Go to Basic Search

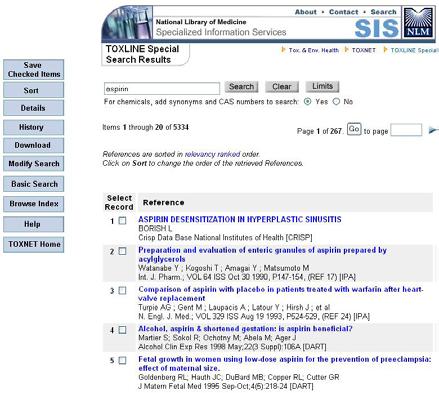tap(34, 184)
